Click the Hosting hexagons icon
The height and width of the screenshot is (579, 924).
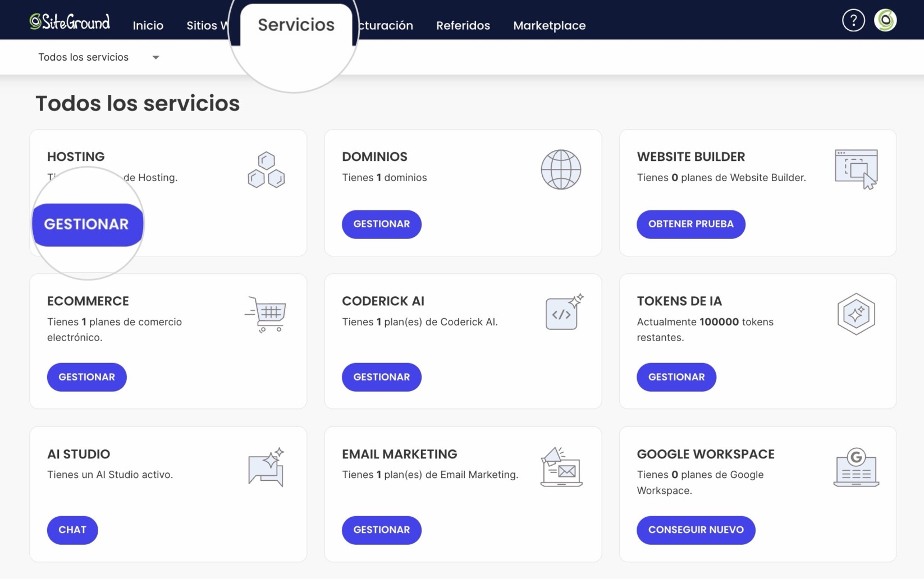[266, 169]
